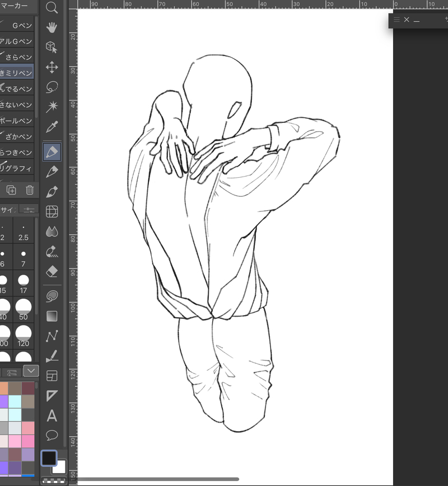Viewport: 448px width, 486px height.
Task: Choose the Lasso selection tool
Action: (x=52, y=87)
